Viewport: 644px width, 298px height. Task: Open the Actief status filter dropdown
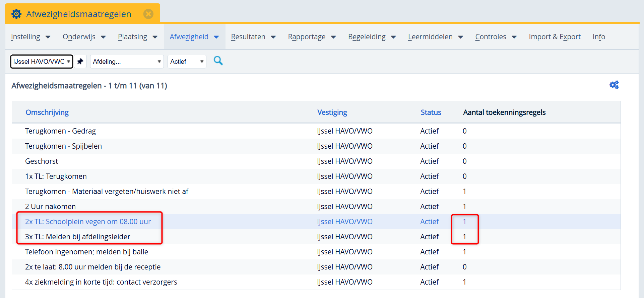(x=187, y=61)
